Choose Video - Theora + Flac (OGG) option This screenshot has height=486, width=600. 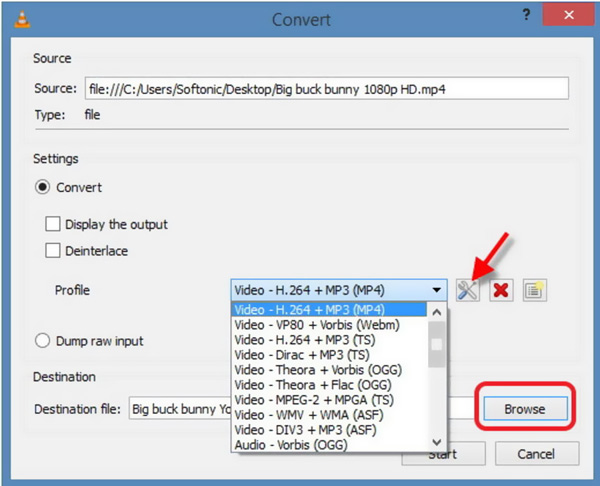click(x=329, y=385)
